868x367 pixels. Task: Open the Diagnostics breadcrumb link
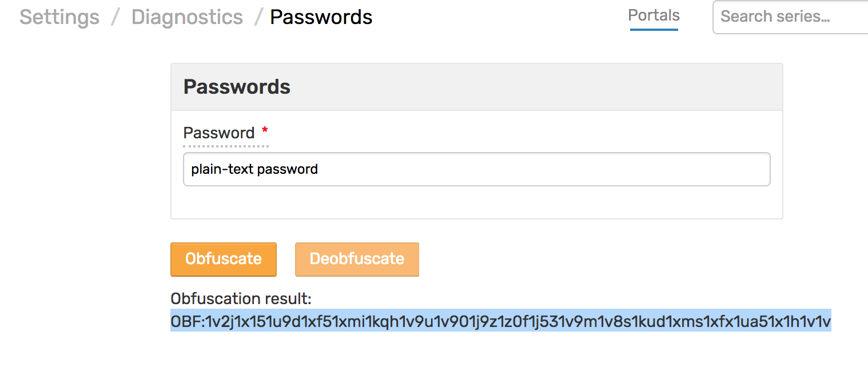click(187, 17)
